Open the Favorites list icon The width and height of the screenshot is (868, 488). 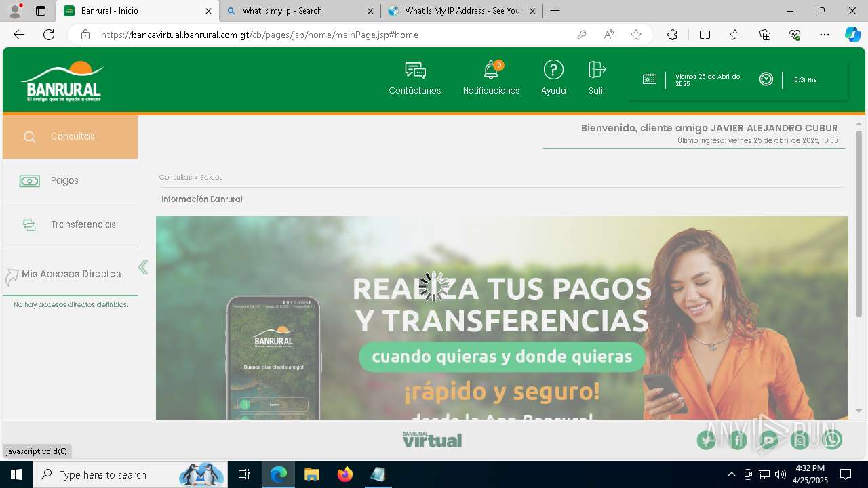pyautogui.click(x=735, y=35)
